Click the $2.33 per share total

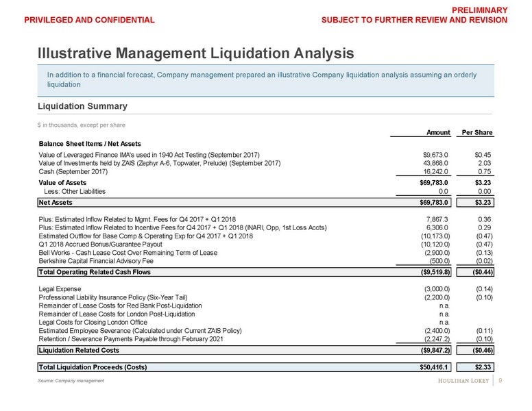tap(483, 366)
